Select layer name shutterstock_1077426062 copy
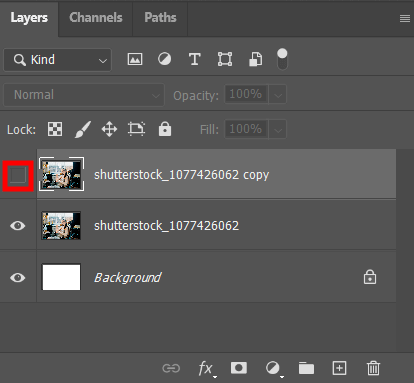The height and width of the screenshot is (383, 414). 181,175
